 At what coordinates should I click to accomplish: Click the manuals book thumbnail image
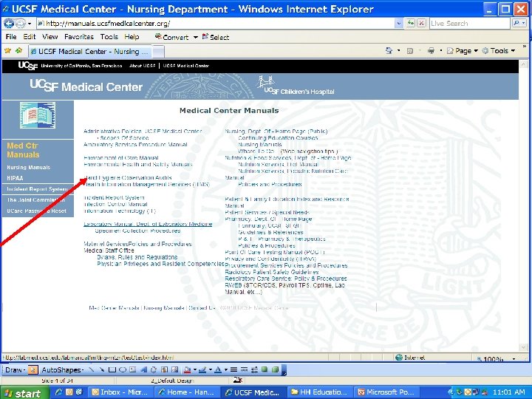(38, 115)
